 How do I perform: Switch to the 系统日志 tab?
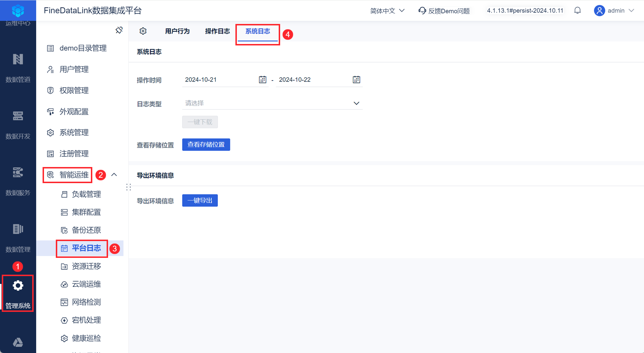tap(258, 31)
